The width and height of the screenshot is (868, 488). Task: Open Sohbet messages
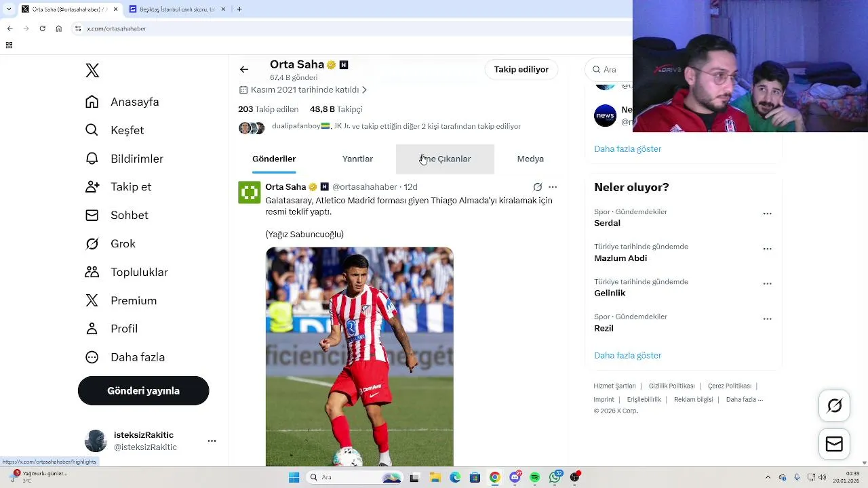[x=117, y=215]
